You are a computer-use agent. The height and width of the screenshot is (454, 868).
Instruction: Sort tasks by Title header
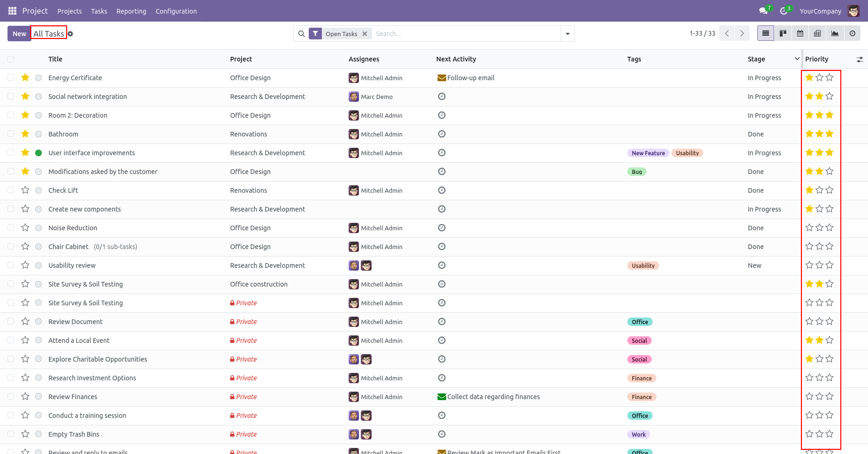[x=55, y=59]
